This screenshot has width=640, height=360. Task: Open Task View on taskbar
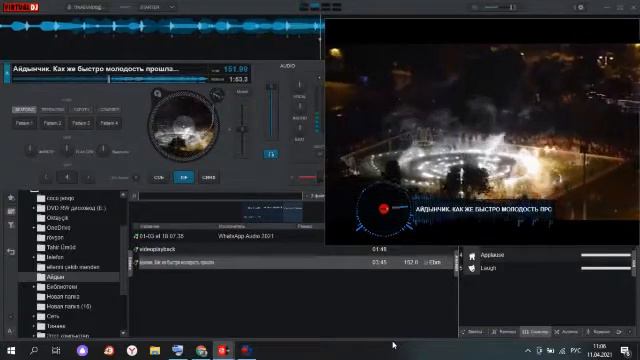tap(56, 351)
